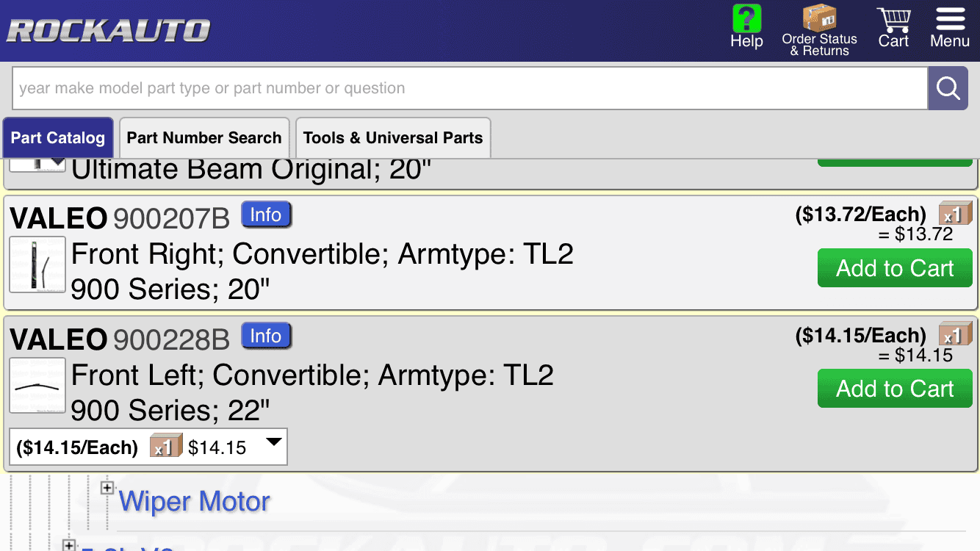View the VALEO 900228B wiper thumbnail

pyautogui.click(x=37, y=386)
